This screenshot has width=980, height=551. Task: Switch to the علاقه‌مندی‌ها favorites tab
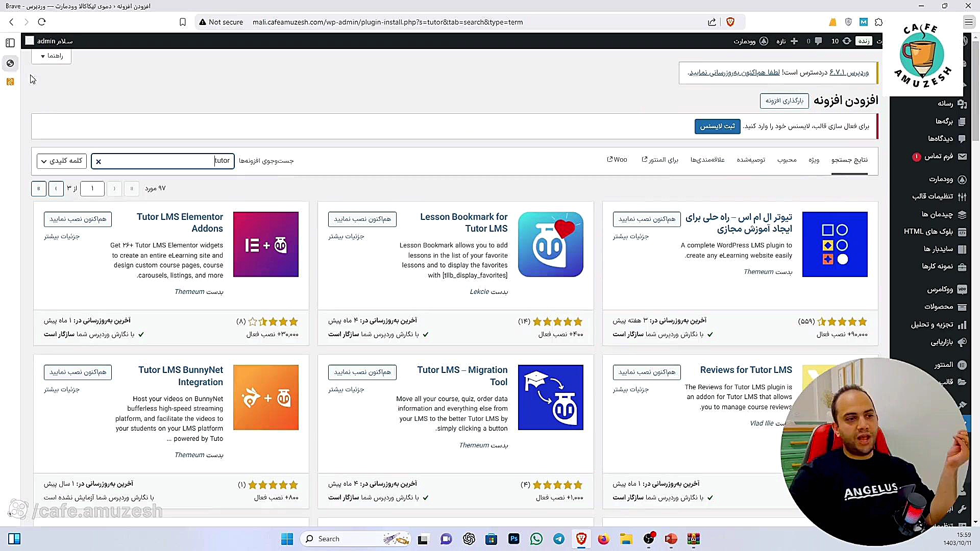click(x=707, y=160)
